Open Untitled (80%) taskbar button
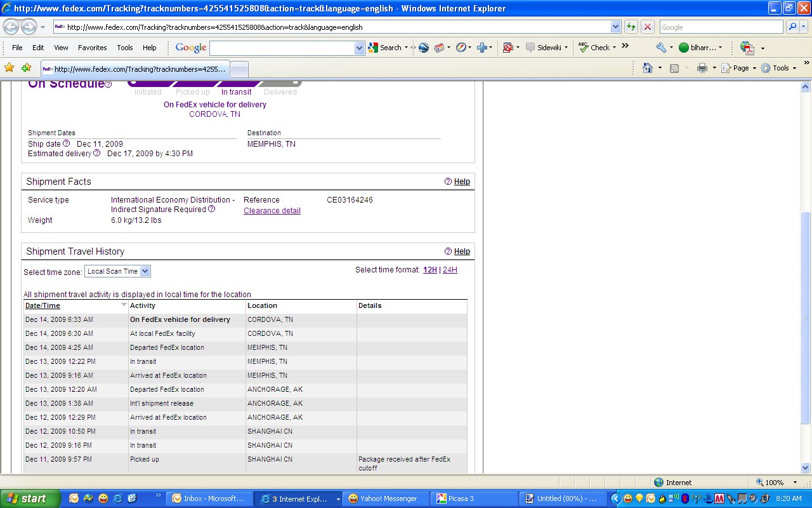 click(x=561, y=498)
